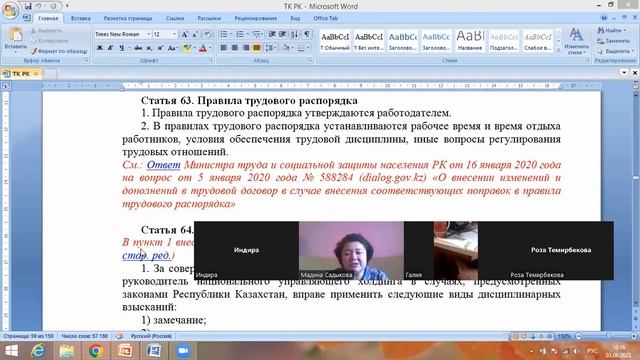
Task: Open Internet Explorer from the taskbar
Action: (38, 351)
